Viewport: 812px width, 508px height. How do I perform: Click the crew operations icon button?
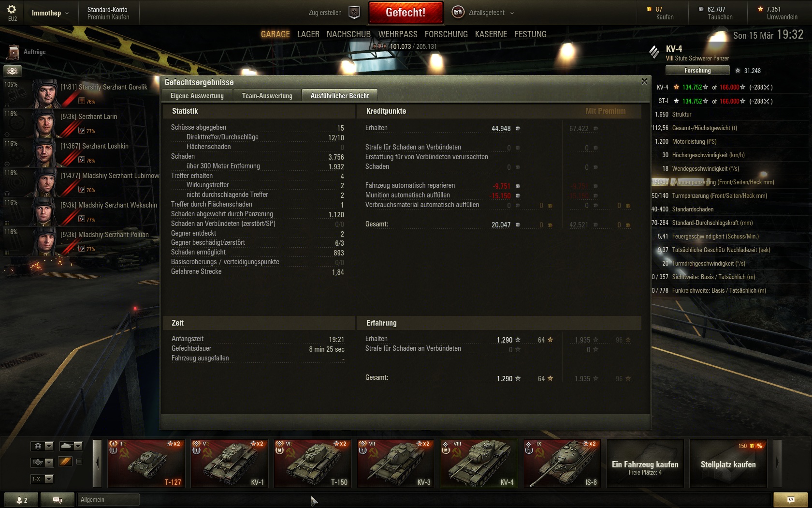(x=13, y=71)
